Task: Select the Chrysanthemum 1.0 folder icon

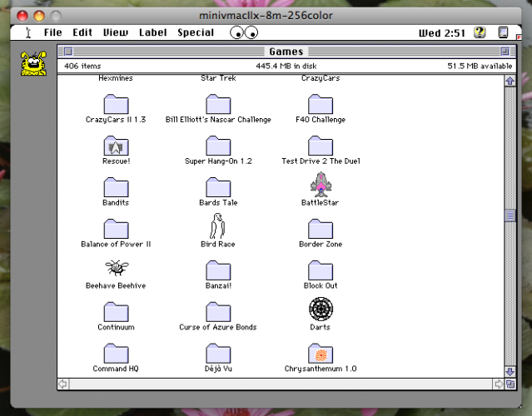Action: (321, 354)
